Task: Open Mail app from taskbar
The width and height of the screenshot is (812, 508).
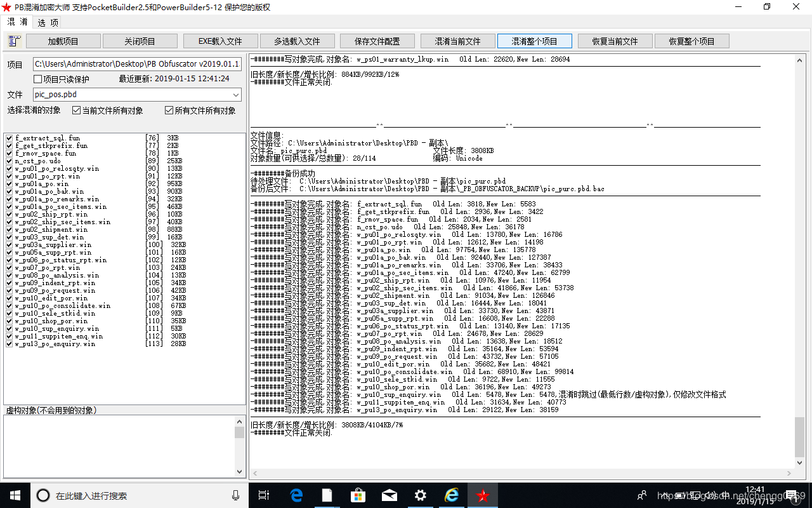Action: (x=390, y=495)
